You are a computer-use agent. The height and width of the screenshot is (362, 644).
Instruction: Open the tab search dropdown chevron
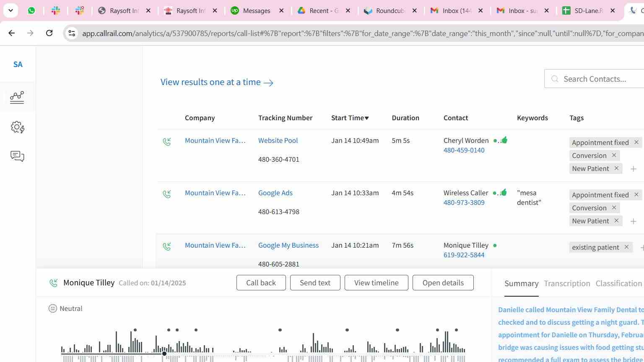pyautogui.click(x=10, y=10)
